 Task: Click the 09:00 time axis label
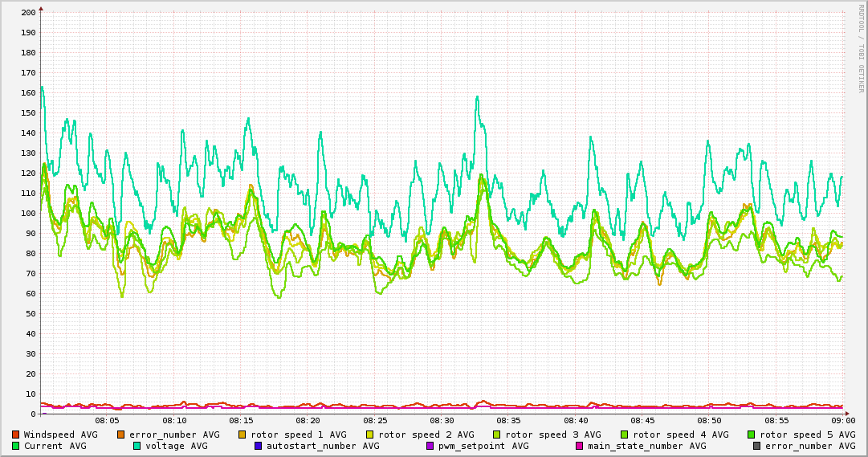[842, 420]
